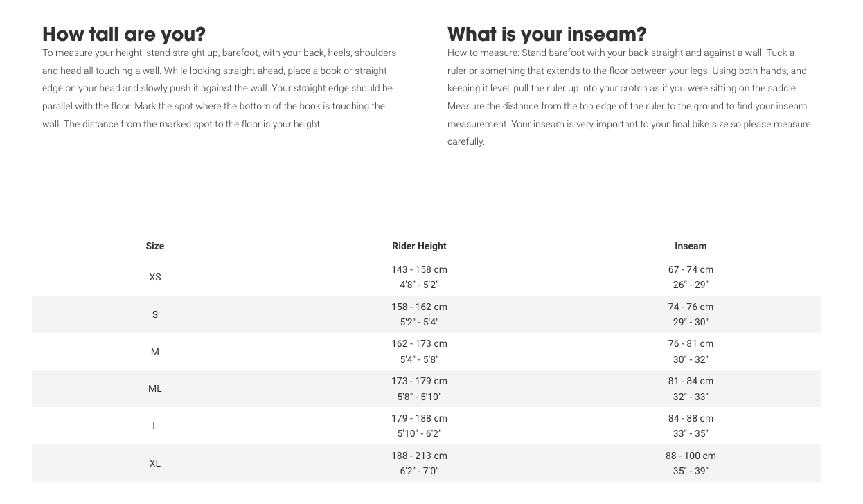Click the Inseam column header

click(691, 246)
